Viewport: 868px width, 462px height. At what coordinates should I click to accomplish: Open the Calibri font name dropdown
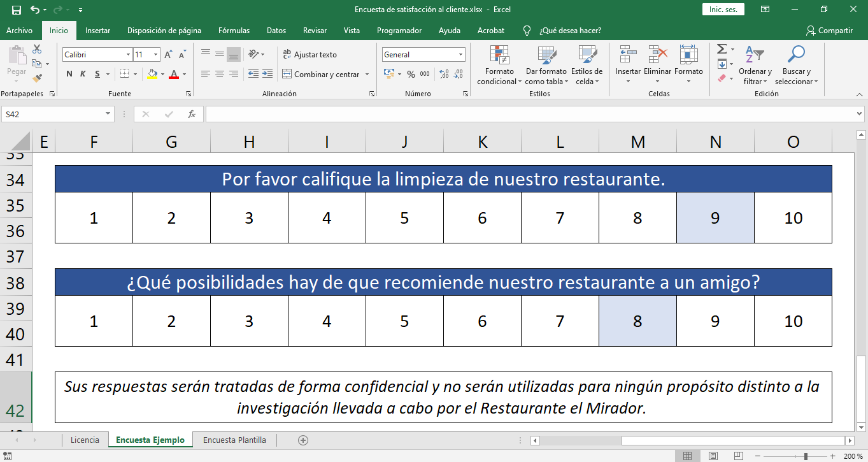128,55
